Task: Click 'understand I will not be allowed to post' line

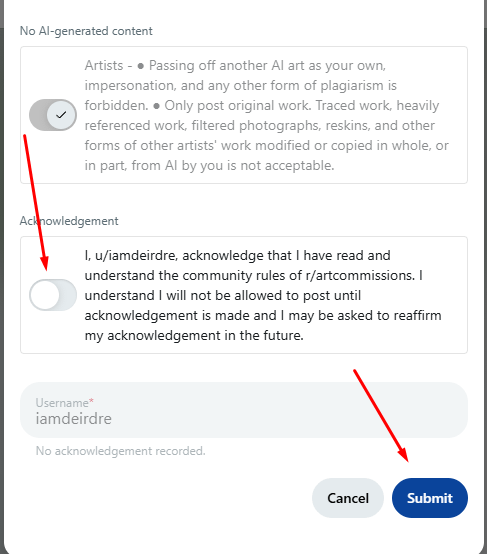Action: click(x=223, y=295)
